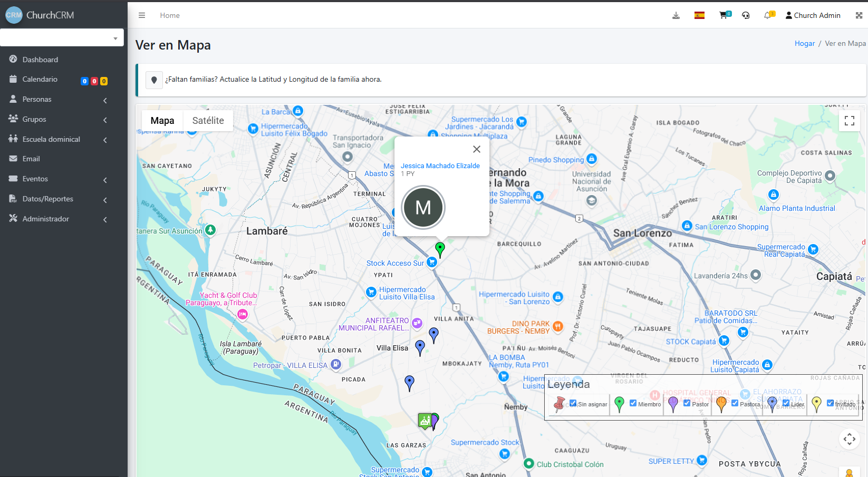The height and width of the screenshot is (477, 868).
Task: Click Pinedo Shopping map marker
Action: tap(592, 159)
